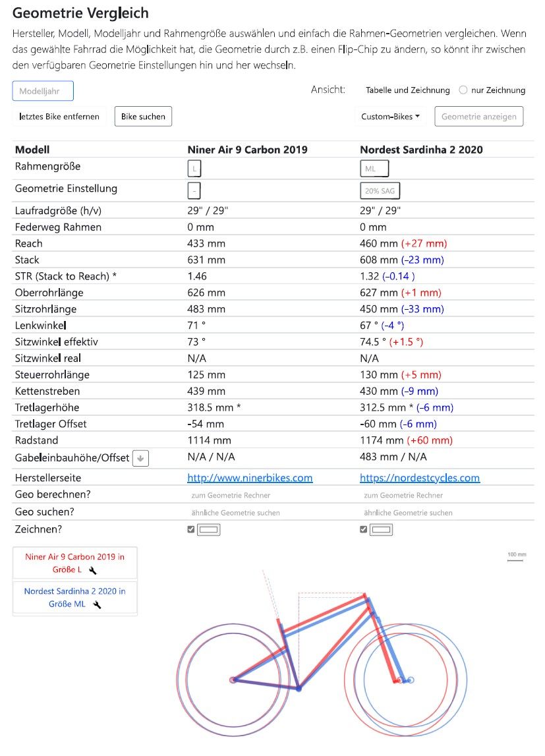Click 'ähnliche Geometrie suchen' for Nordest Sardinha
The height and width of the screenshot is (756, 545).
click(x=408, y=512)
